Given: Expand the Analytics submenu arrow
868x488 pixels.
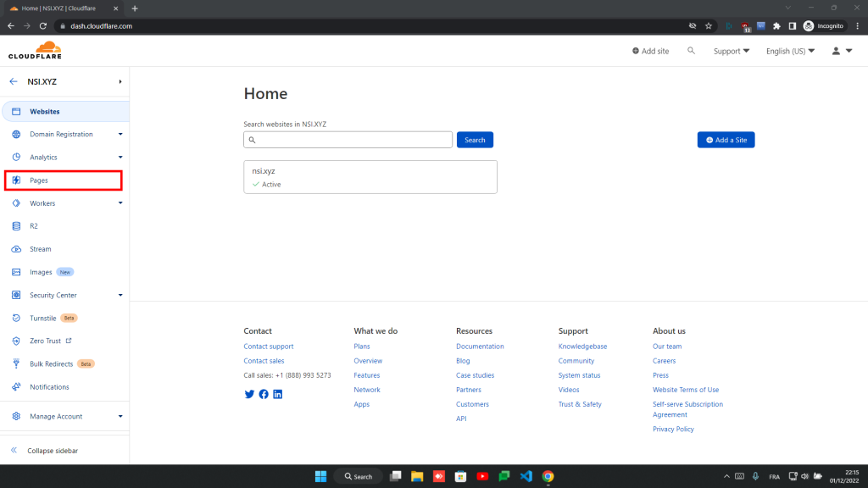Looking at the screenshot, I should point(120,157).
